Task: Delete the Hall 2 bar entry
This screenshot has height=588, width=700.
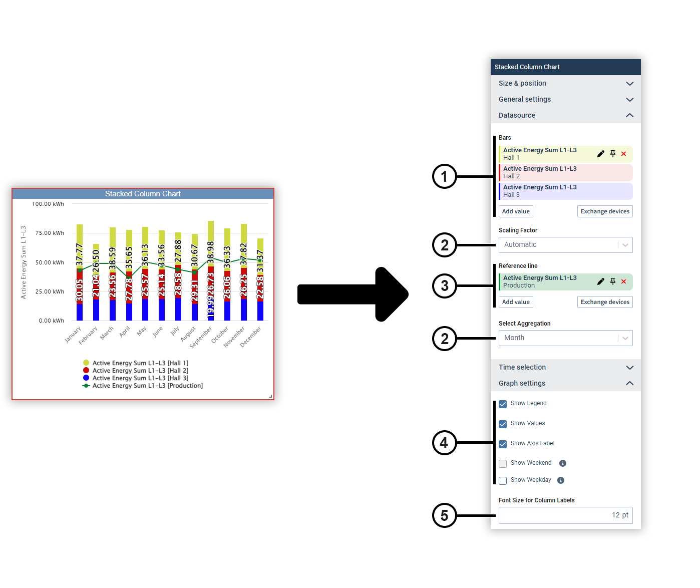Action: click(623, 173)
